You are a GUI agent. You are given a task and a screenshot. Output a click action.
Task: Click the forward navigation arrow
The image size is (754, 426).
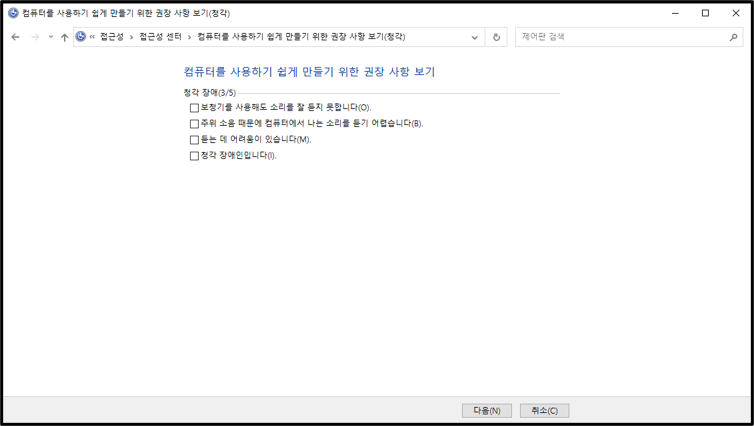[x=35, y=37]
